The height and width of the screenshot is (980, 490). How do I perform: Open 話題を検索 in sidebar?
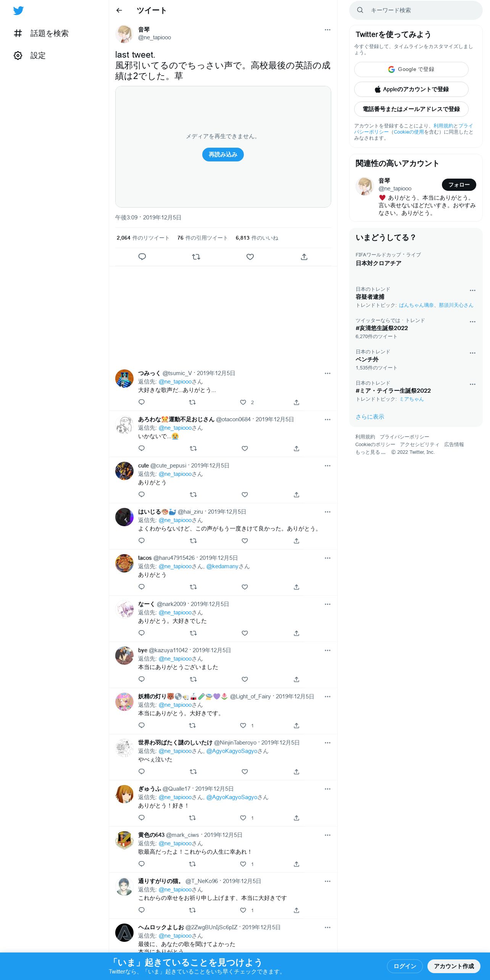[x=41, y=33]
